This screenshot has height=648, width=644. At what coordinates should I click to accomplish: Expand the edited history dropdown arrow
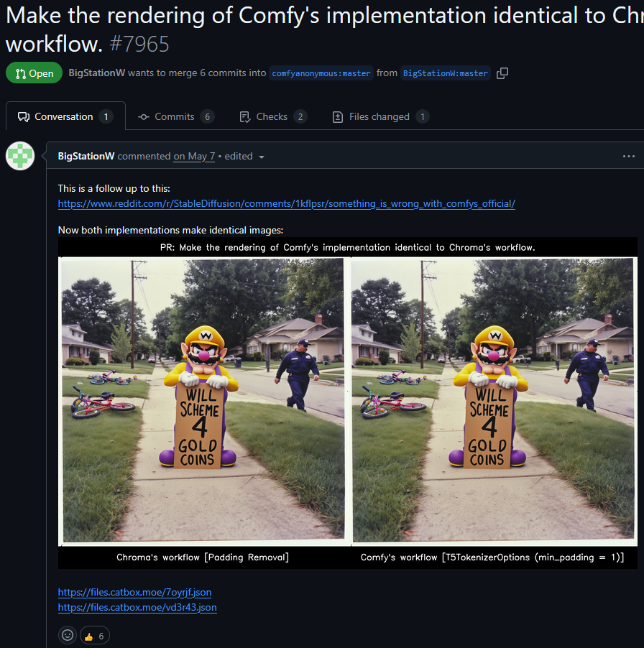(261, 157)
